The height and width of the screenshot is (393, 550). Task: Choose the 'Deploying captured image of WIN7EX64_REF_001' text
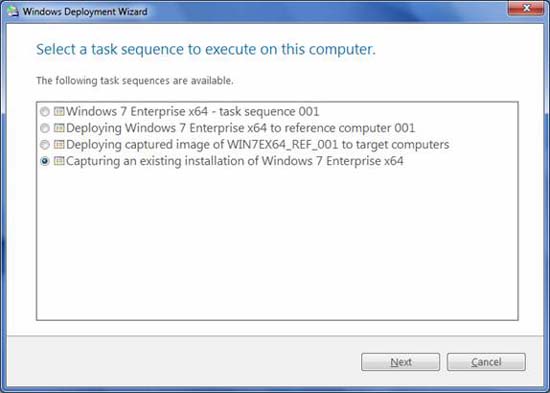tap(202, 145)
